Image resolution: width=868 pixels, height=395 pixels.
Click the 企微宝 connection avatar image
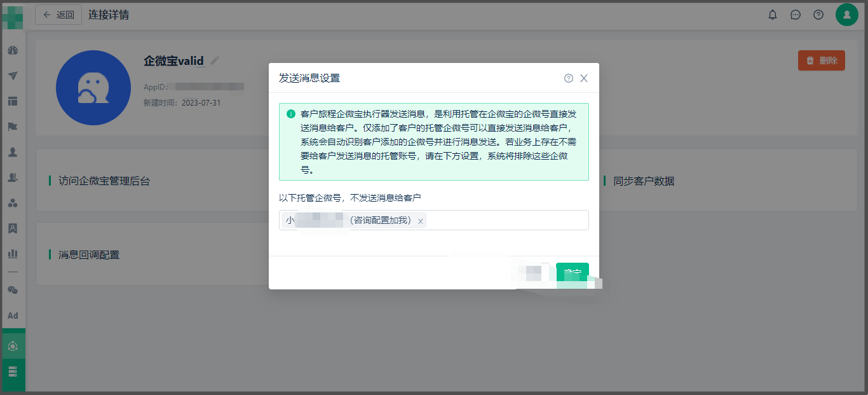coord(93,88)
